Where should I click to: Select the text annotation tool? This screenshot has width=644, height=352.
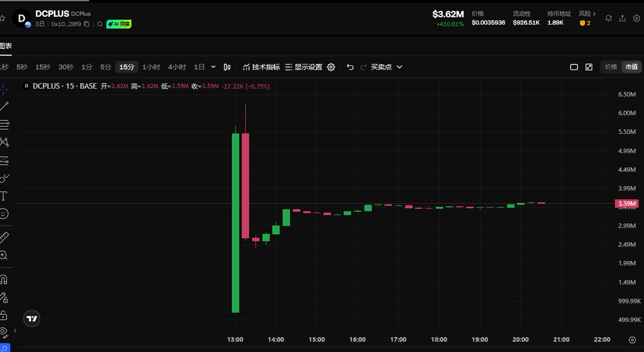point(3,195)
